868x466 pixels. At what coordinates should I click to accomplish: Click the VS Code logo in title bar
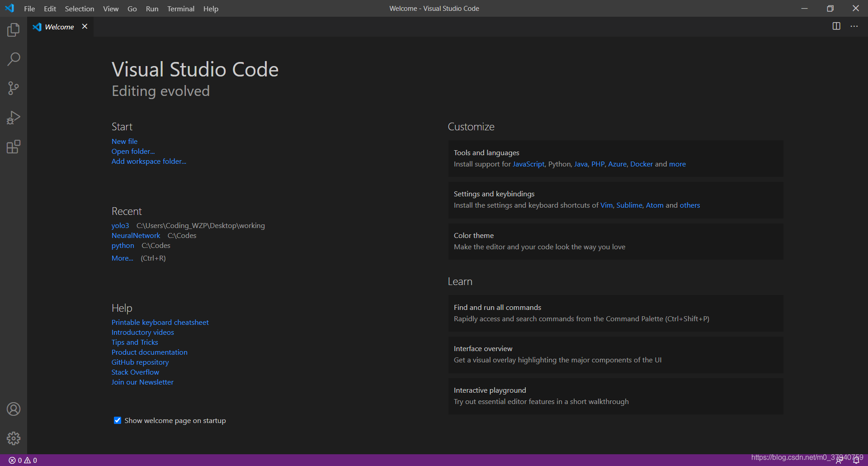[9, 8]
